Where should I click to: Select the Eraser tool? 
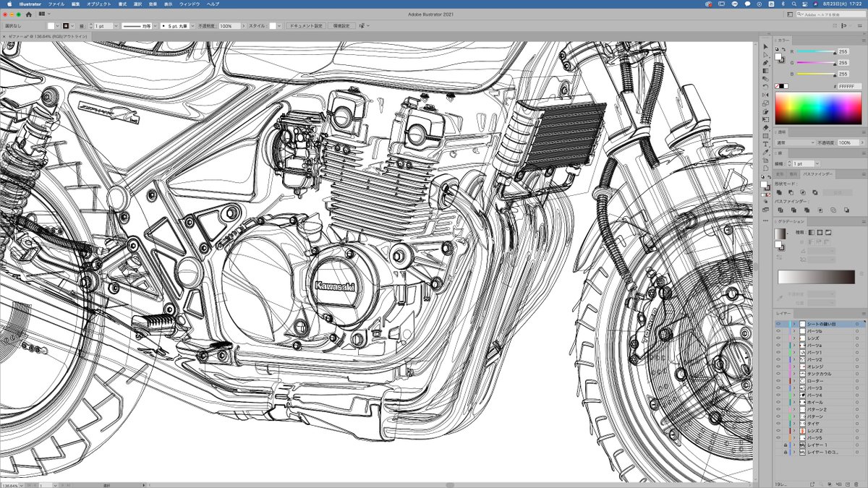[765, 127]
